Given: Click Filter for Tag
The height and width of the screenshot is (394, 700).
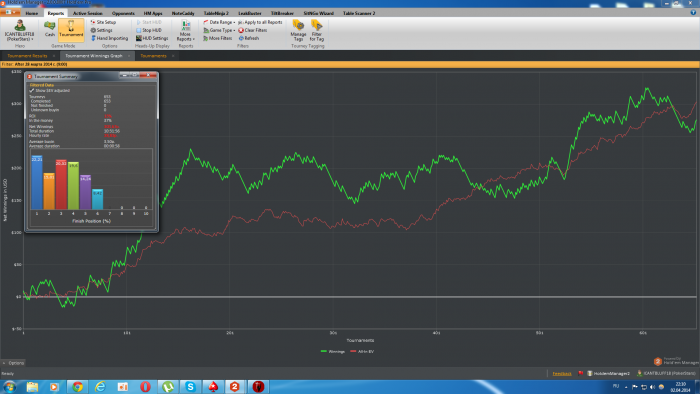Looking at the screenshot, I should 317,30.
